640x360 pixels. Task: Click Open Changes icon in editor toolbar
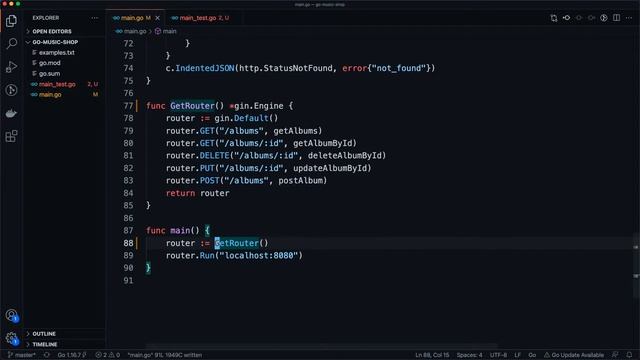[x=553, y=18]
